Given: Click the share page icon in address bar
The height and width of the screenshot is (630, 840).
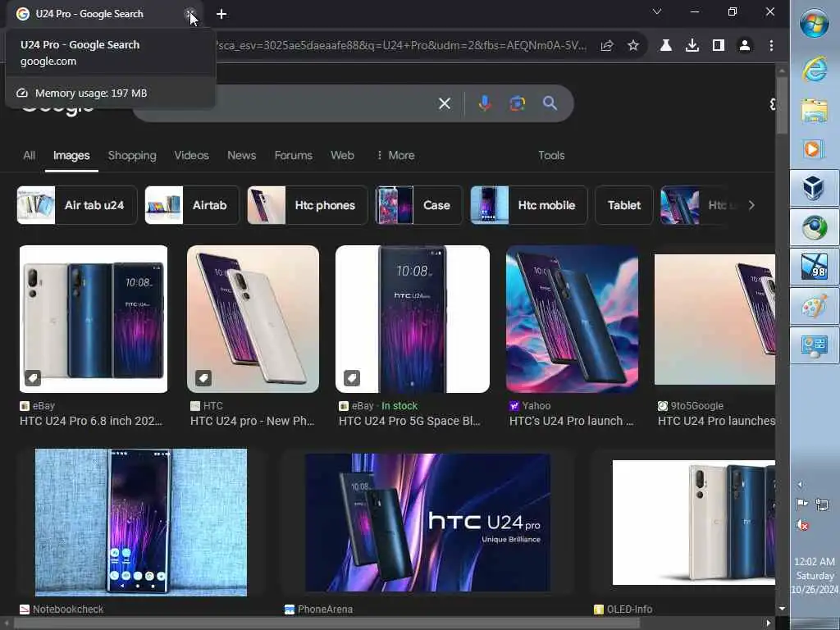Looking at the screenshot, I should [x=606, y=46].
